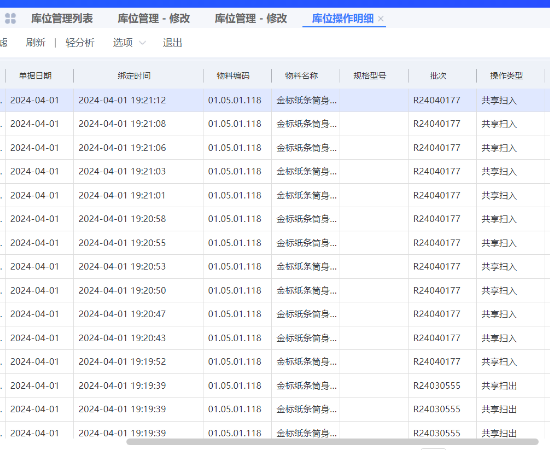Screen dimensions: 550x450
Task: Select cell 2024-04-01 19:21:03
Action: (122, 172)
